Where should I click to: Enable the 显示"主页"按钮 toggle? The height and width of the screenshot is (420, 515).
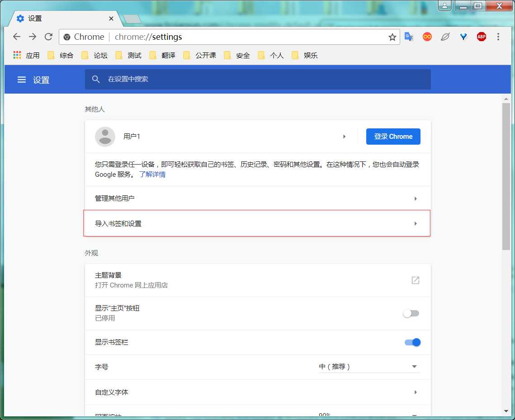coord(411,313)
